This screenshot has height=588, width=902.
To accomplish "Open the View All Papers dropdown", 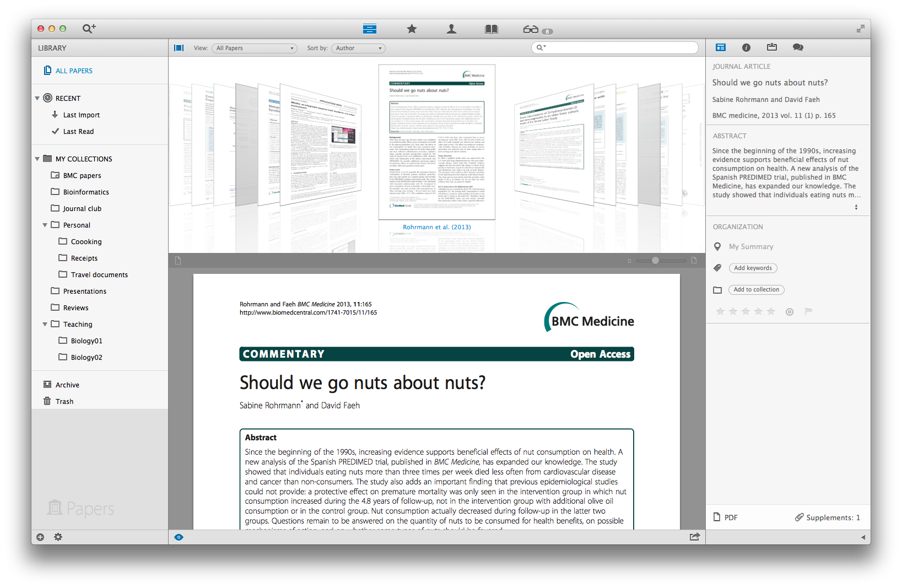I will (255, 48).
